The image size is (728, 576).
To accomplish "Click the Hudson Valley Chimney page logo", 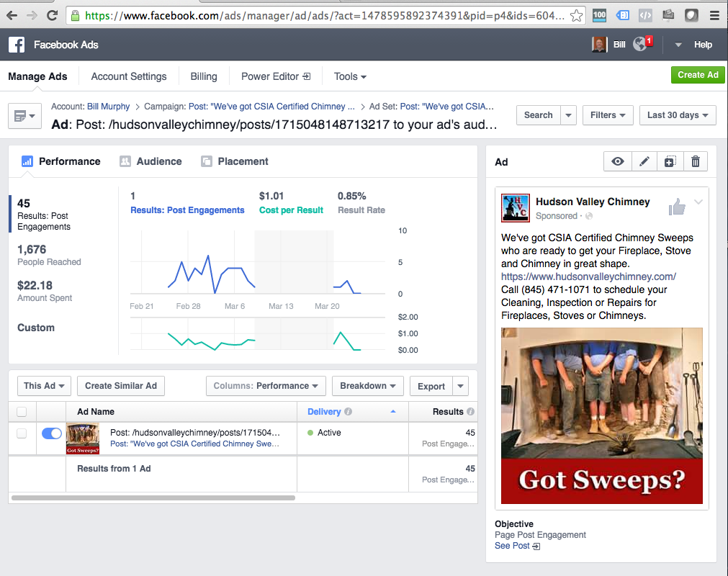I will pyautogui.click(x=516, y=208).
